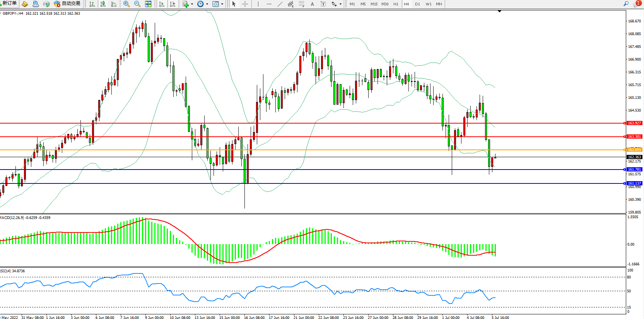
Task: Select the trendline drawing tool
Action: click(280, 4)
